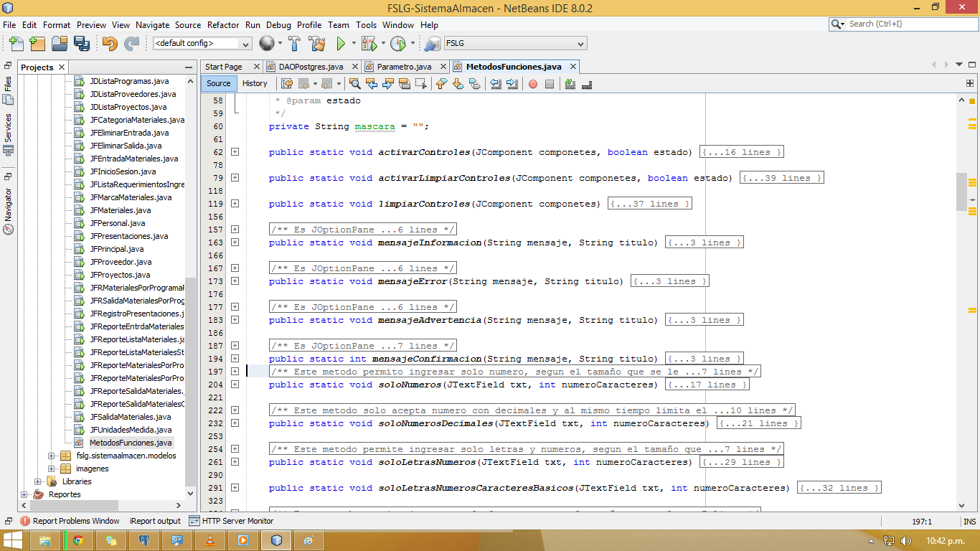This screenshot has width=980, height=551.
Task: Click the Windows Start button
Action: coord(13,540)
